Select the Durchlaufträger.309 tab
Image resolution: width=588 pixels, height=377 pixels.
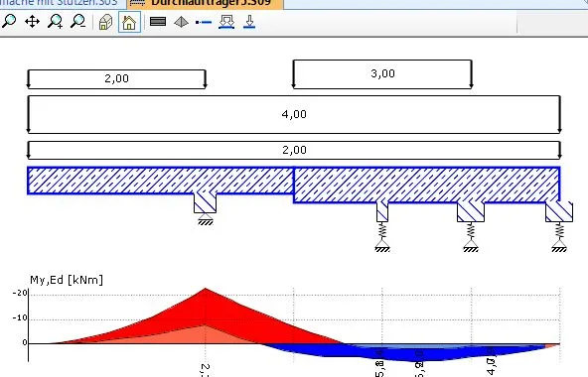(x=206, y=3)
